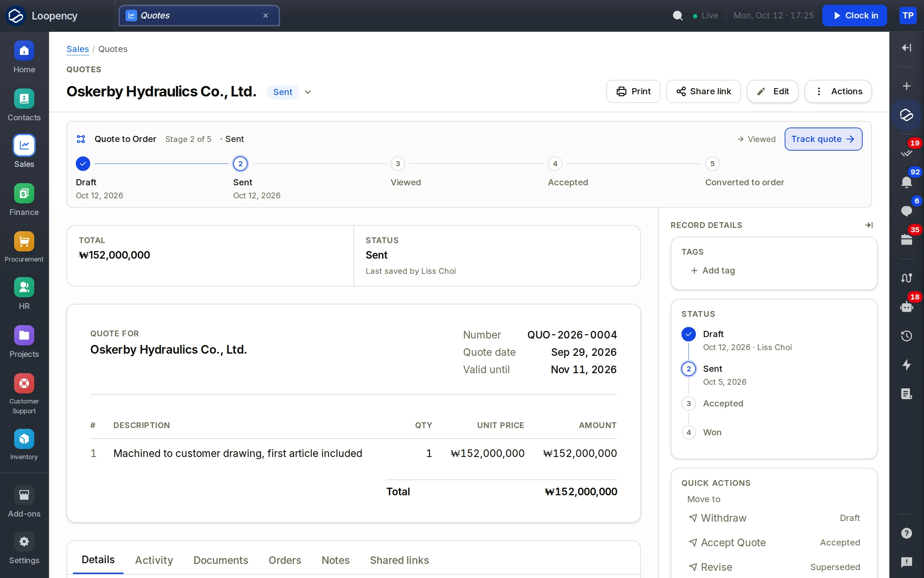Open the Finance module
The height and width of the screenshot is (578, 924).
tap(24, 200)
